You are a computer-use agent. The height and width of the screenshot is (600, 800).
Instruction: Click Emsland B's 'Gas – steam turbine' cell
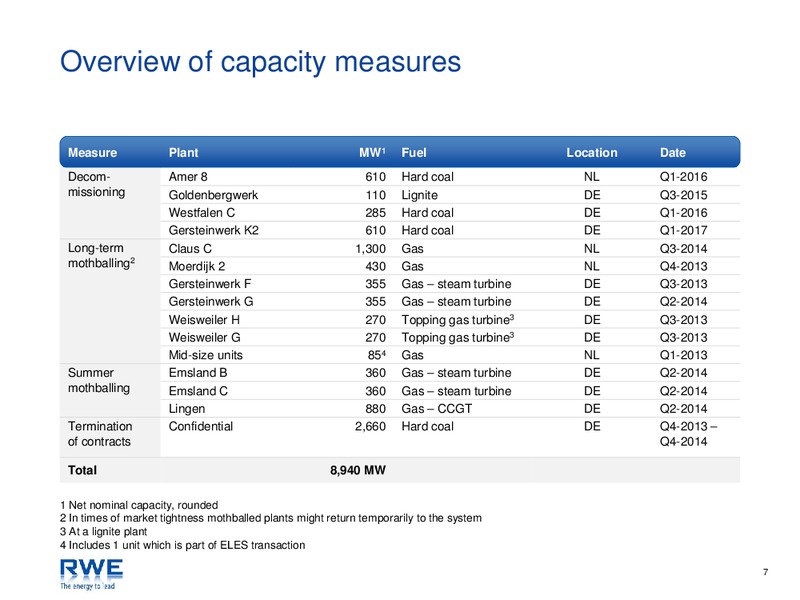pos(456,373)
